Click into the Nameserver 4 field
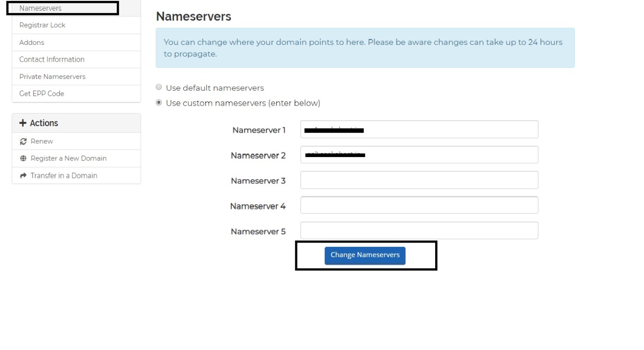The width and height of the screenshot is (644, 350). [x=419, y=205]
